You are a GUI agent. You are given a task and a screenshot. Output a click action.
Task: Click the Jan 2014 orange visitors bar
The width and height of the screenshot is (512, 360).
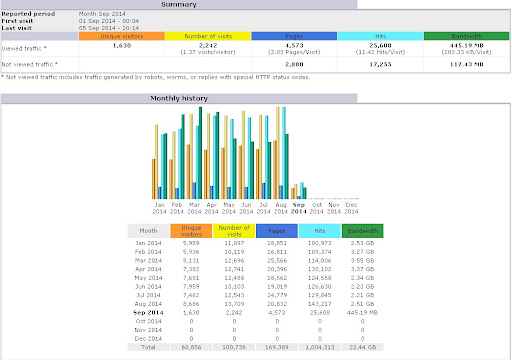(x=154, y=179)
